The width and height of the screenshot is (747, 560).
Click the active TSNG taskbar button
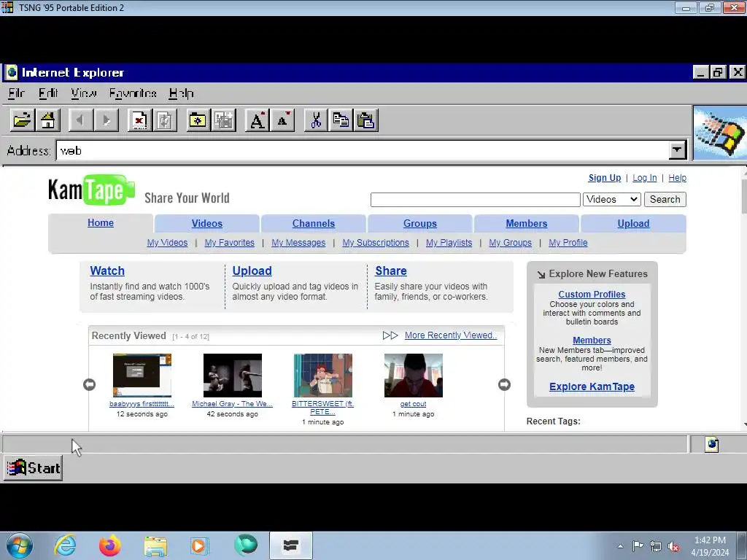290,545
